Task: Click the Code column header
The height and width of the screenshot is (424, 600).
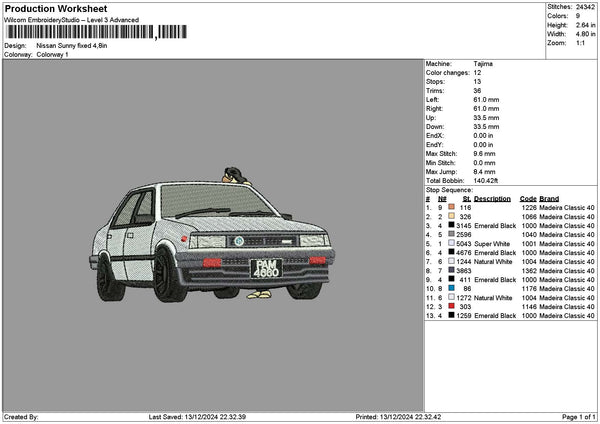Action: (x=528, y=199)
